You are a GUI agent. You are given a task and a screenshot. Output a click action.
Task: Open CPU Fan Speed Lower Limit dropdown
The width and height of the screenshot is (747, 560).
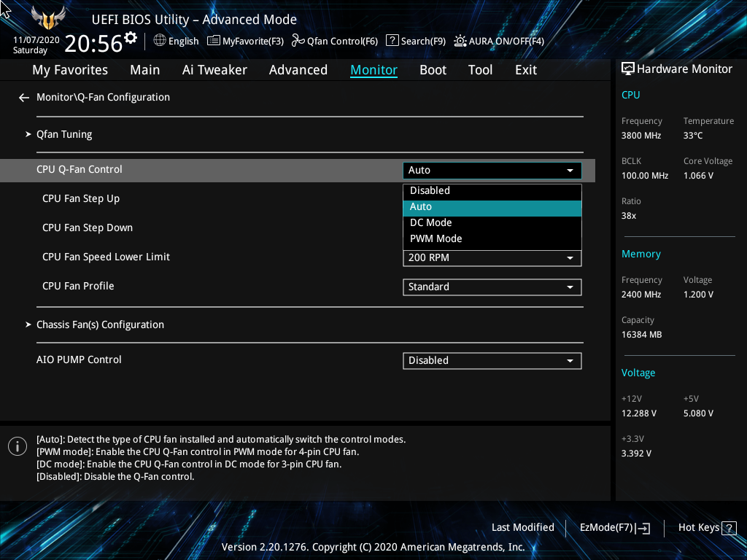(492, 258)
